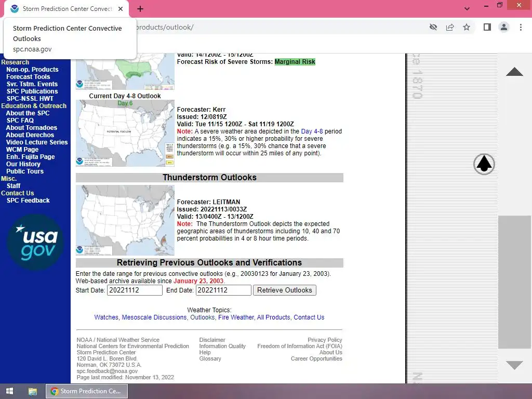Open Our History in sidebar
532x399 pixels.
[x=23, y=164]
